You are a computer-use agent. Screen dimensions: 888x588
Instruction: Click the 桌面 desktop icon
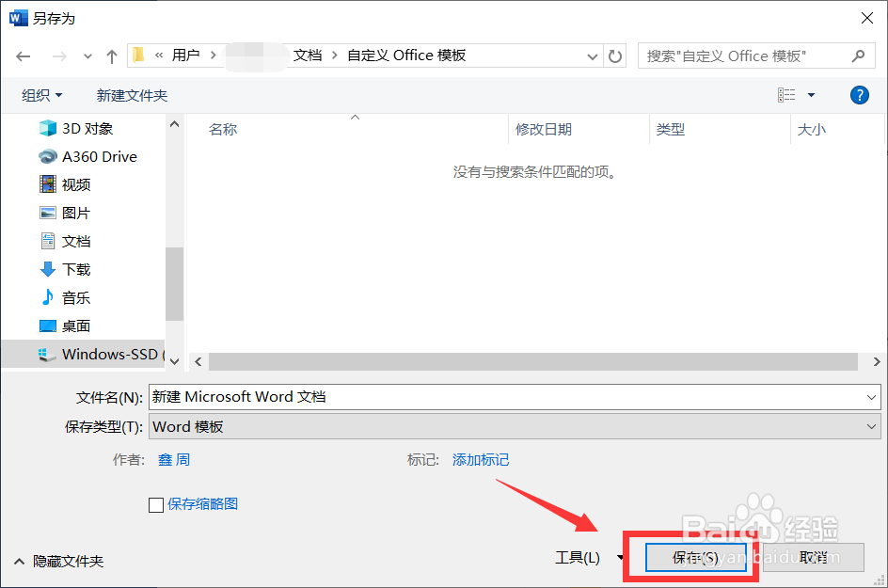click(x=48, y=326)
